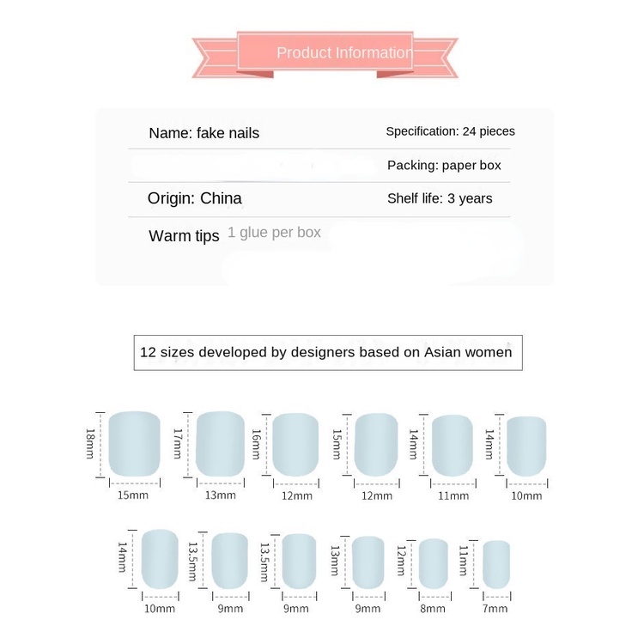Click the 13mm by 9mm nail
Viewport: 644px width, 644px height.
point(368,562)
